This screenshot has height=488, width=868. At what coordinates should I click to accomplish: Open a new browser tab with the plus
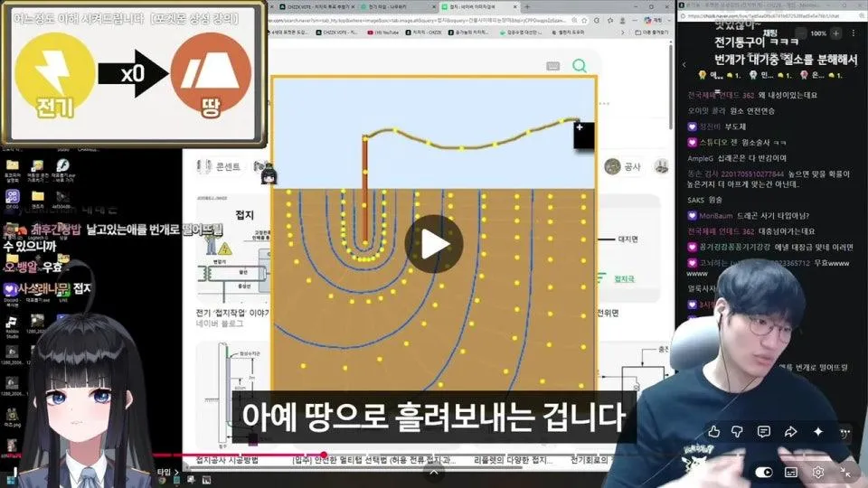click(x=527, y=6)
